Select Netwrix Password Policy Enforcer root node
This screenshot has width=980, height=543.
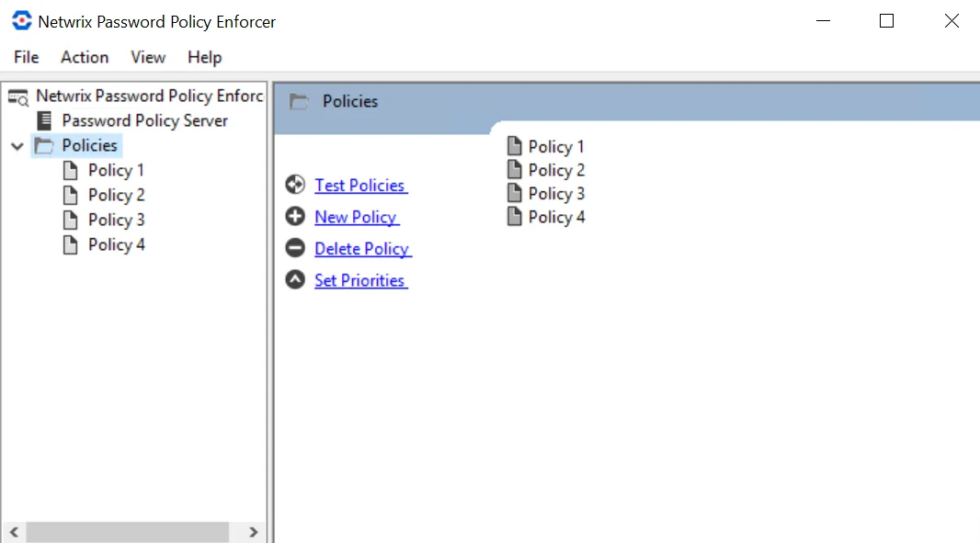[149, 96]
